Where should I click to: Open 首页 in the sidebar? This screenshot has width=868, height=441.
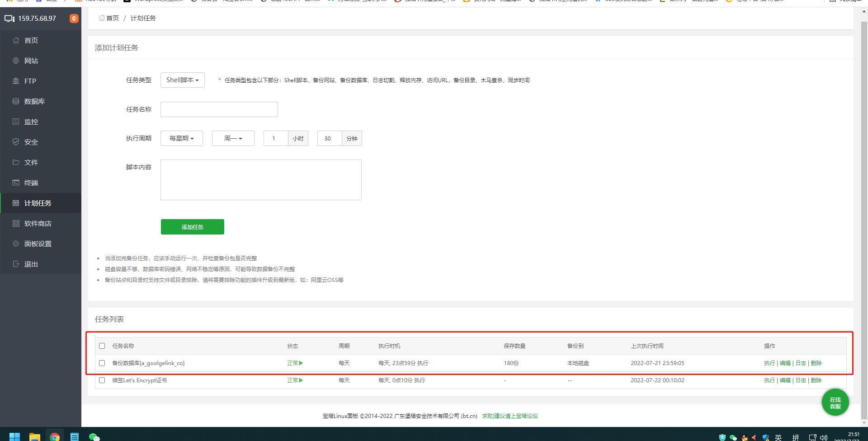(41, 40)
